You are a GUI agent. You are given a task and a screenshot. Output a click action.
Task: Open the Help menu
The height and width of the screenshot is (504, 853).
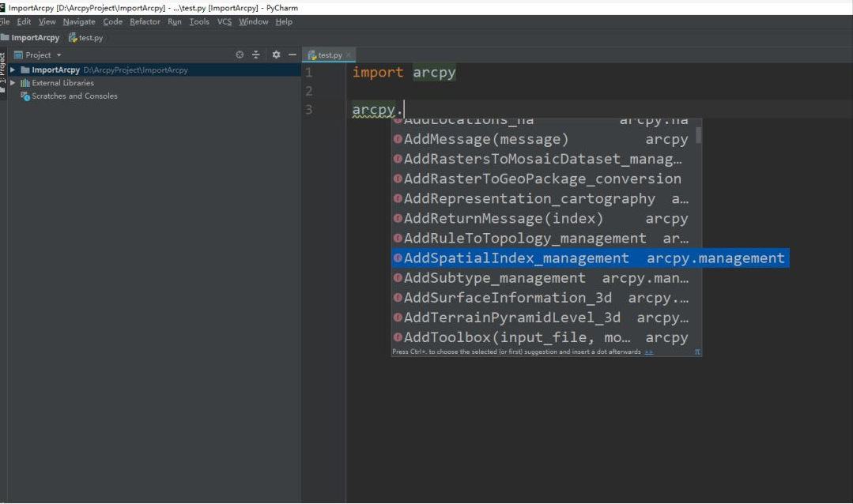coord(284,22)
